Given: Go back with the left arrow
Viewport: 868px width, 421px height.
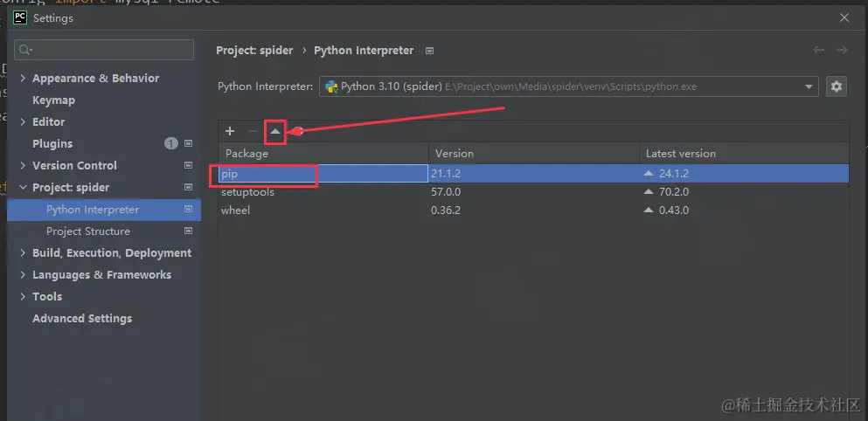Looking at the screenshot, I should (819, 50).
